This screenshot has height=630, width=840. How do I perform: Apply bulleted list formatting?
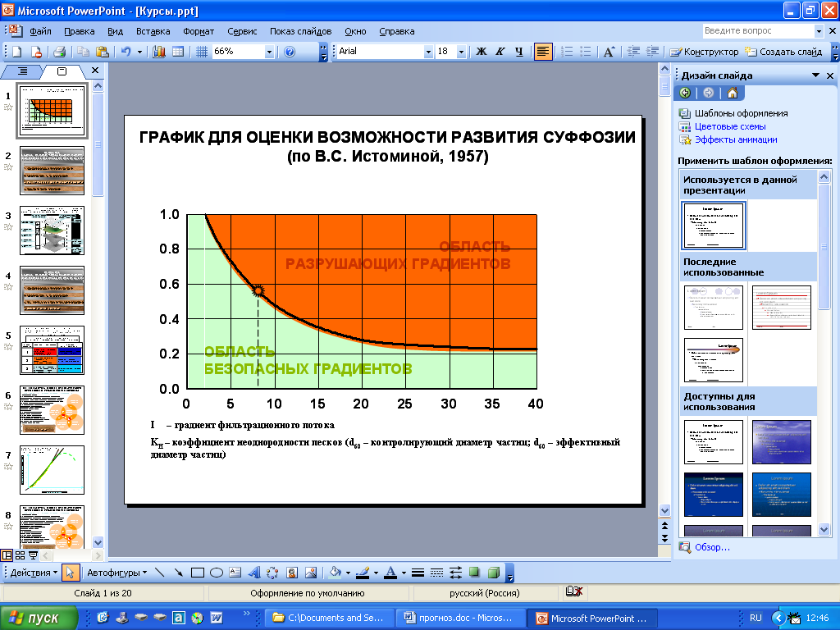tap(586, 52)
